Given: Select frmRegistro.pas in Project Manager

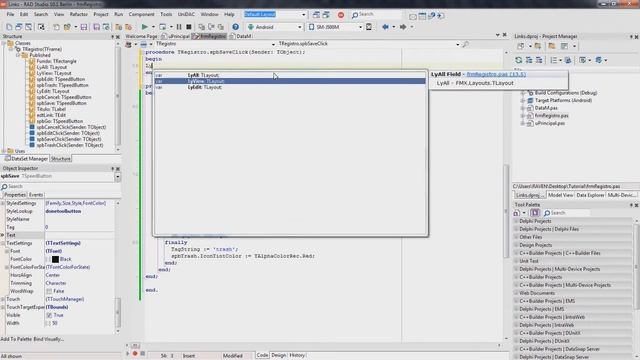Looking at the screenshot, I should [x=551, y=116].
